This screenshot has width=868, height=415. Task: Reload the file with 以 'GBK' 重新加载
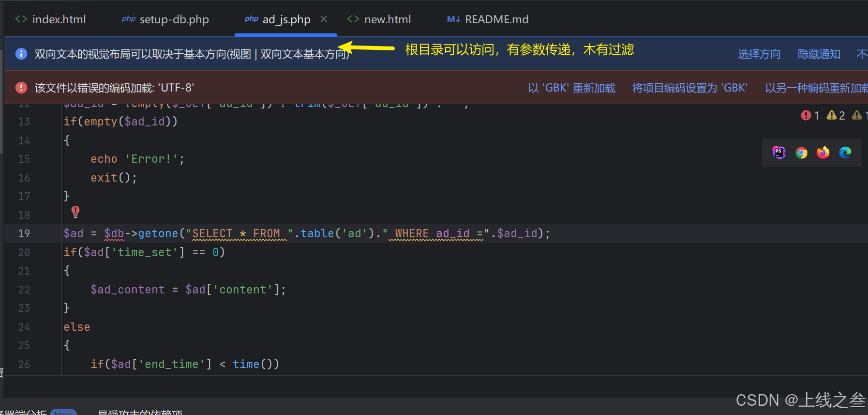tap(572, 88)
